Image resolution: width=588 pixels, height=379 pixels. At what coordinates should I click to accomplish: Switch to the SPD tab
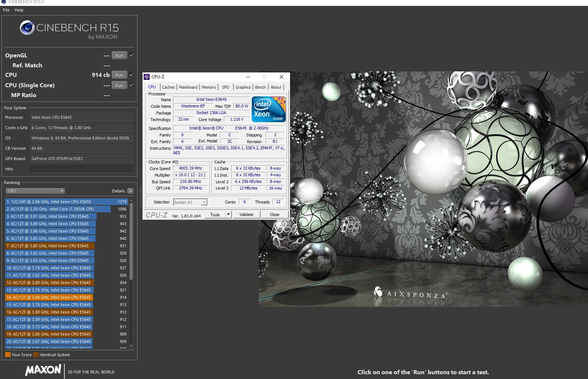pyautogui.click(x=226, y=87)
